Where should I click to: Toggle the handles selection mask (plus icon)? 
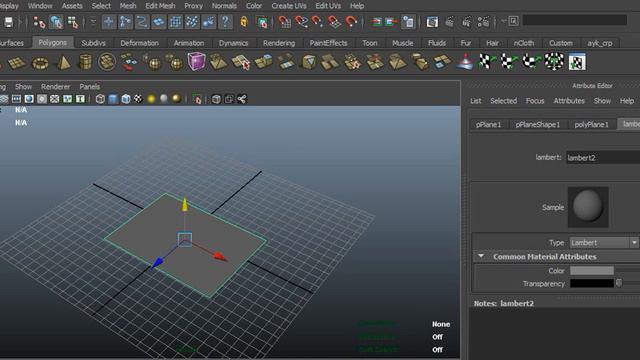(x=109, y=22)
